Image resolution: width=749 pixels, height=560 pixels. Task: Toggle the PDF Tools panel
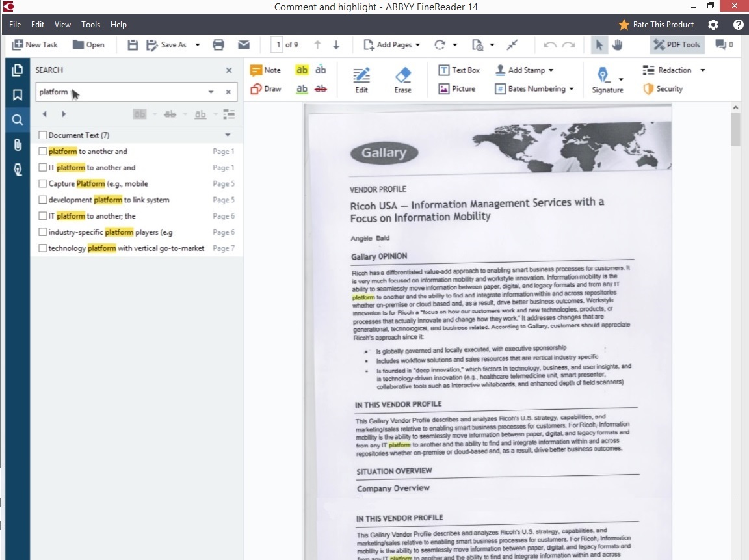point(677,44)
